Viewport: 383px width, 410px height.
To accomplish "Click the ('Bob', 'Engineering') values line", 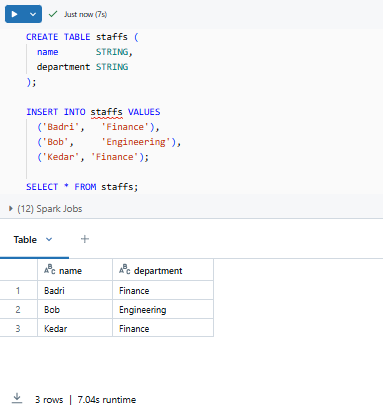I will tap(109, 142).
